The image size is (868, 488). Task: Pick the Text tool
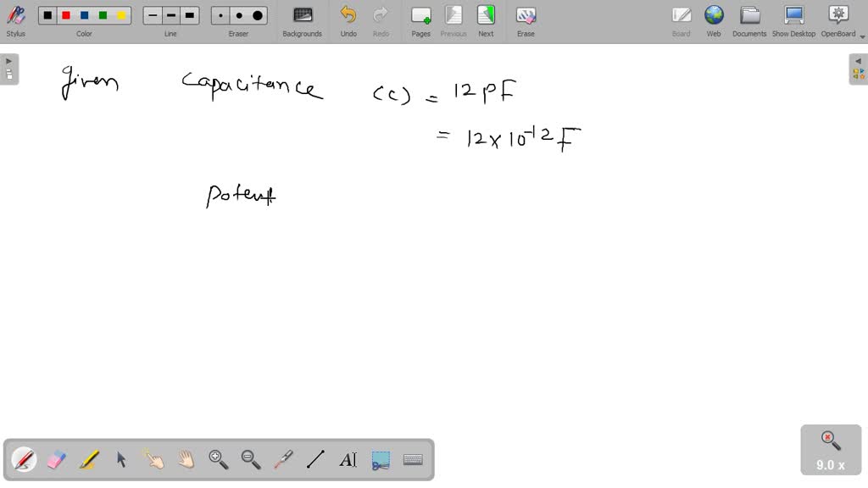tap(348, 459)
